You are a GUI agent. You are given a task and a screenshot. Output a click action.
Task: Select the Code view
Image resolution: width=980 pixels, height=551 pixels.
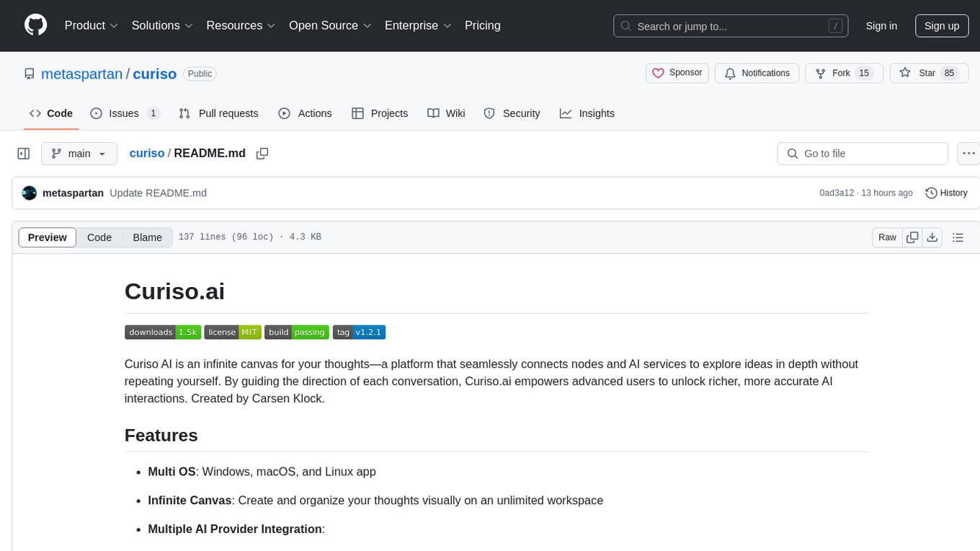[99, 237]
